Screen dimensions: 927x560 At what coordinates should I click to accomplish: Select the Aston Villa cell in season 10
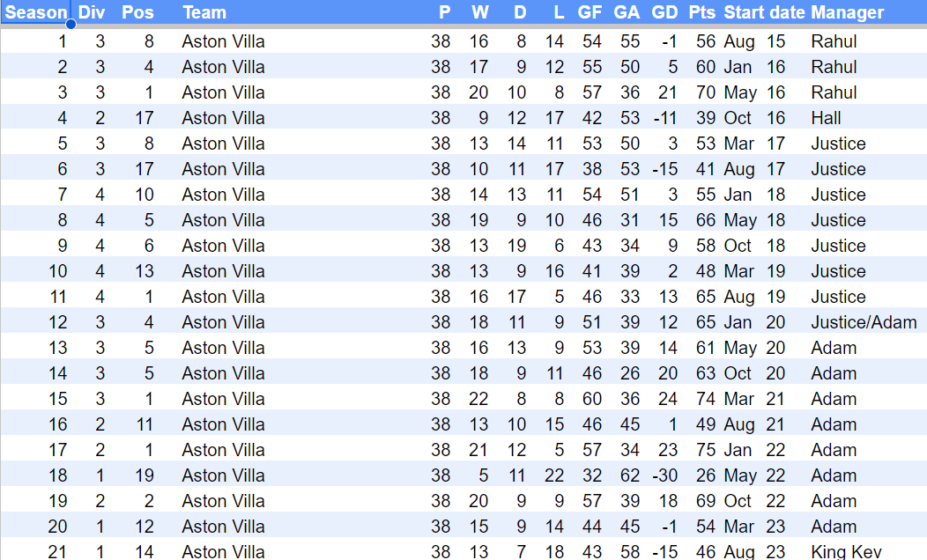tap(223, 271)
